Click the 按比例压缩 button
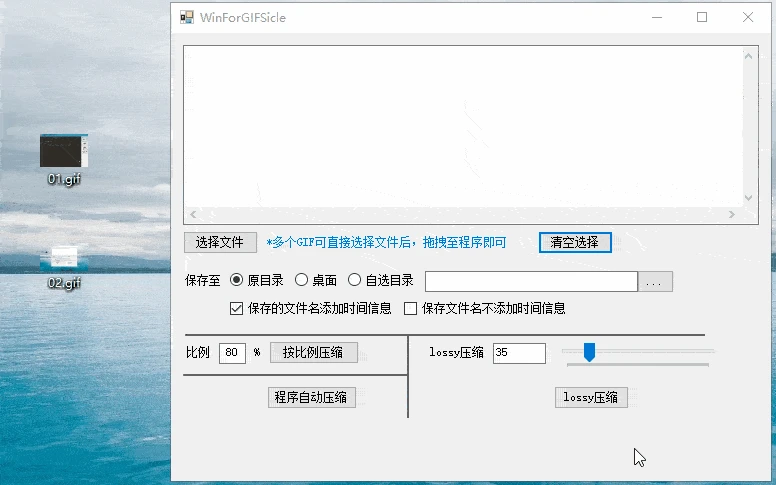776x485 pixels. click(x=314, y=352)
